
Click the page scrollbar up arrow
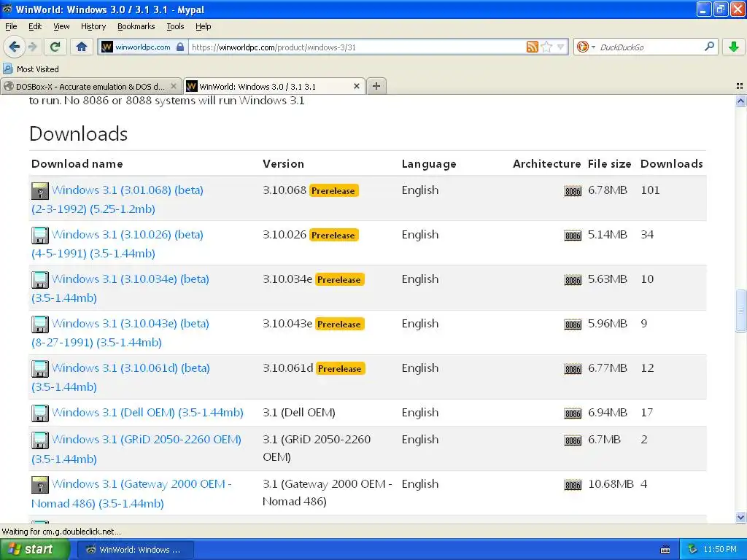741,101
